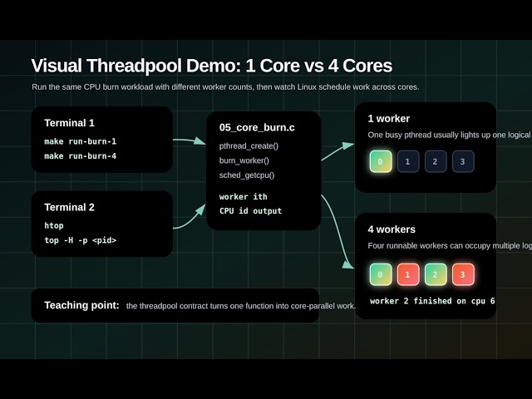Click burn_worker() in the source card
This screenshot has width=532, height=399.
click(x=244, y=160)
